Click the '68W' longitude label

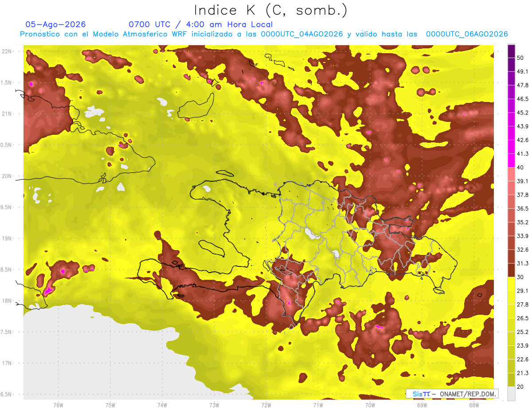pyautogui.click(x=473, y=404)
